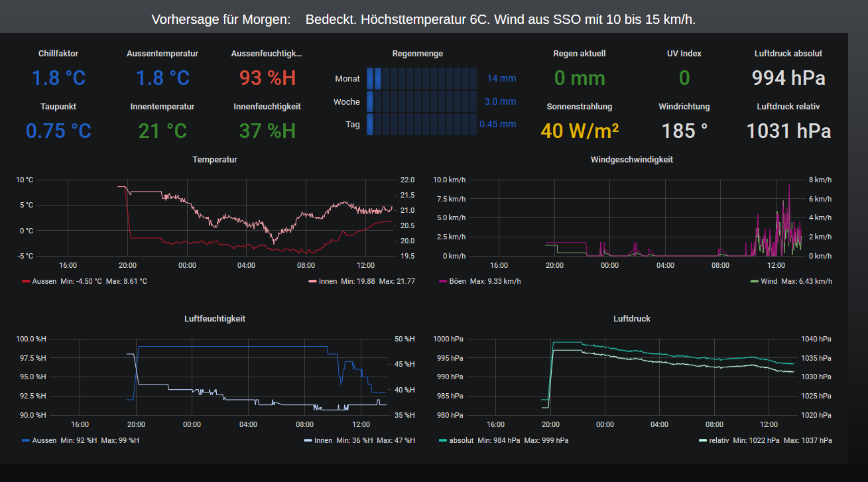Click the Woche rain bar gauge
Viewport: 868px width, 482px height.
coord(422,101)
